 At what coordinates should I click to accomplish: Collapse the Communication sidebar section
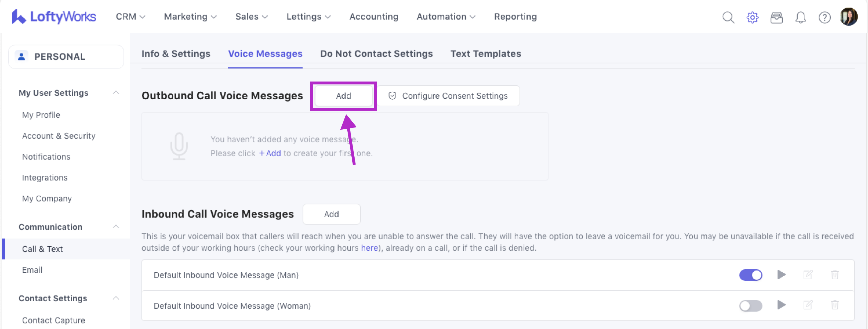click(x=116, y=227)
